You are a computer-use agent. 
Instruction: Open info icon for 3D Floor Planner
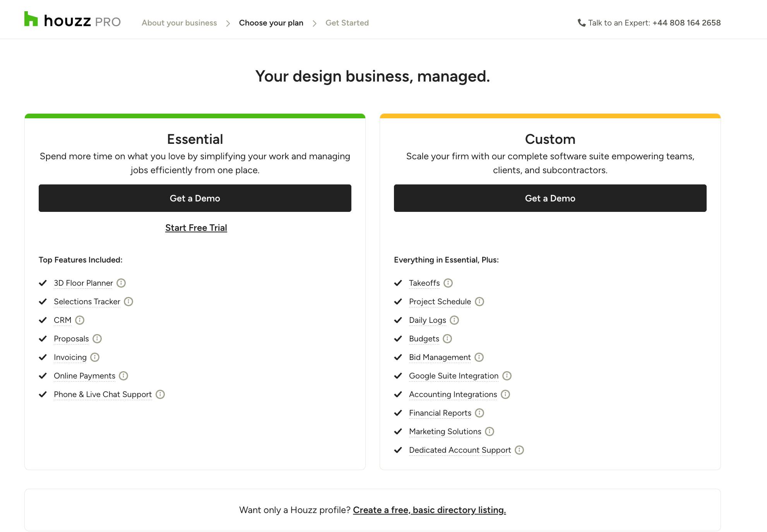point(121,283)
